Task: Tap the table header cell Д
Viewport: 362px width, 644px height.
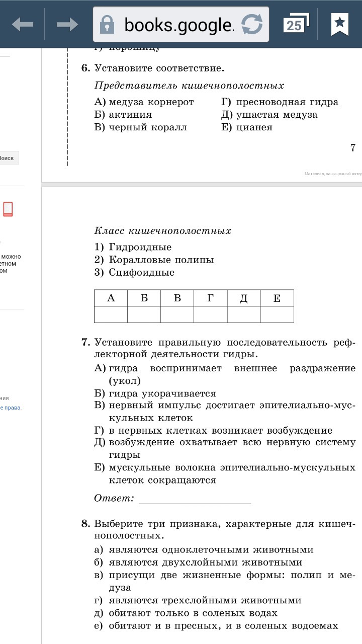Action: click(x=244, y=298)
